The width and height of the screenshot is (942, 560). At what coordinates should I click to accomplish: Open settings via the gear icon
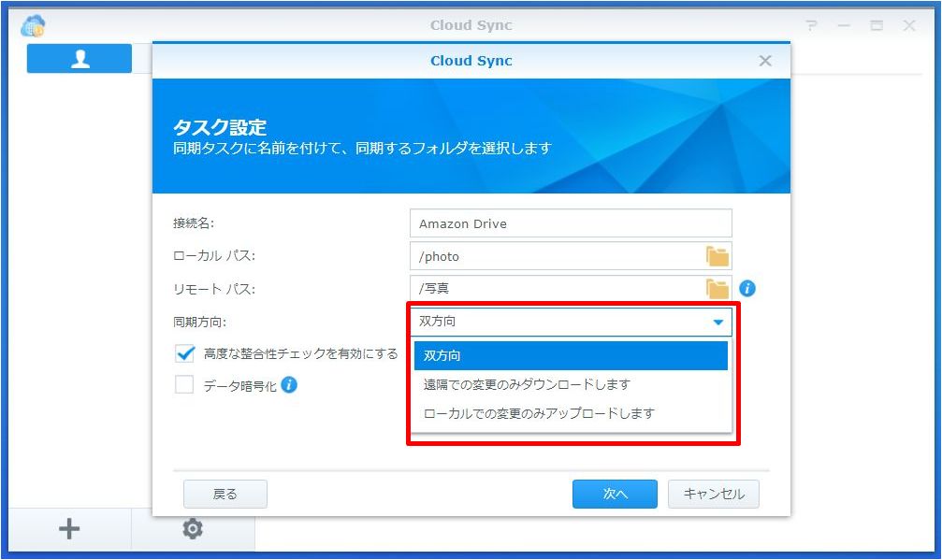pyautogui.click(x=192, y=528)
